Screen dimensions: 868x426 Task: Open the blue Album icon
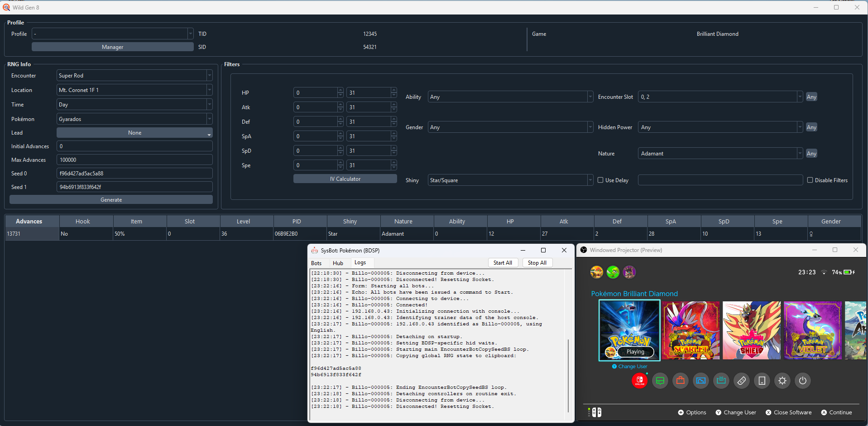coord(701,381)
